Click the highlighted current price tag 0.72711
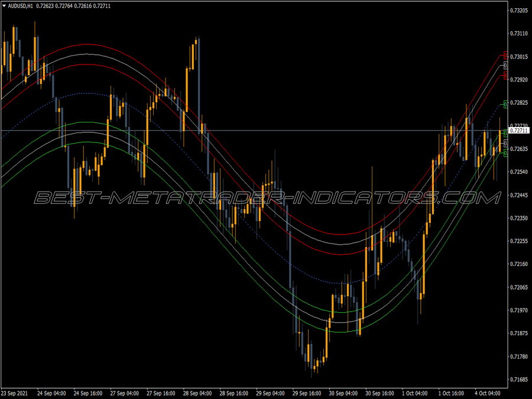Image resolution: width=532 pixels, height=399 pixels. tap(519, 131)
